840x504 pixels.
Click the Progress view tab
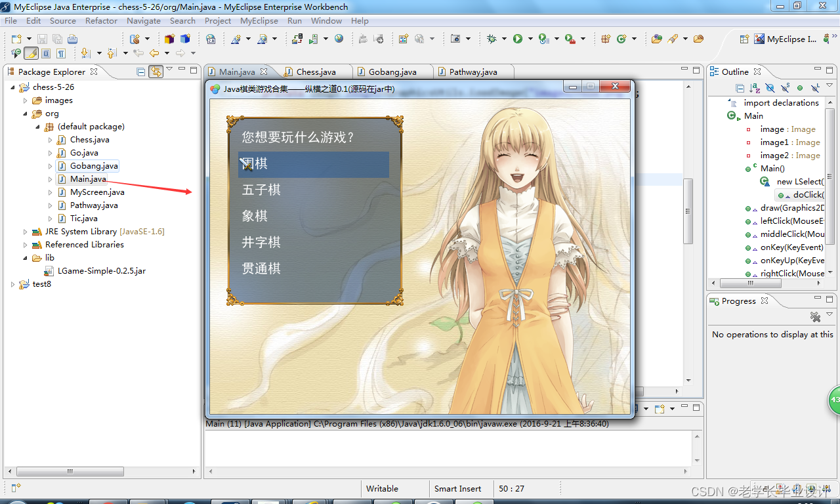[x=739, y=301]
